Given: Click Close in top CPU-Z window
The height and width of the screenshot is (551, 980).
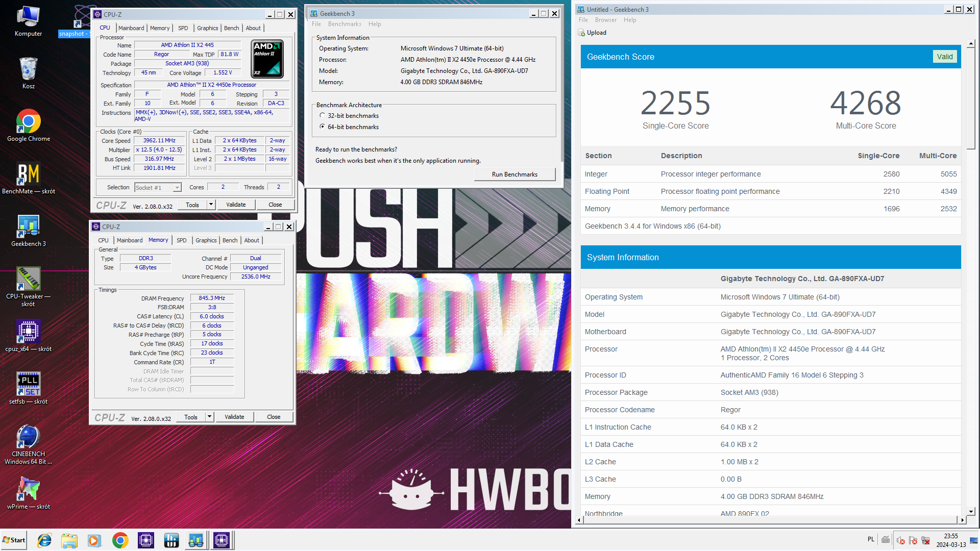Looking at the screenshot, I should [x=275, y=205].
